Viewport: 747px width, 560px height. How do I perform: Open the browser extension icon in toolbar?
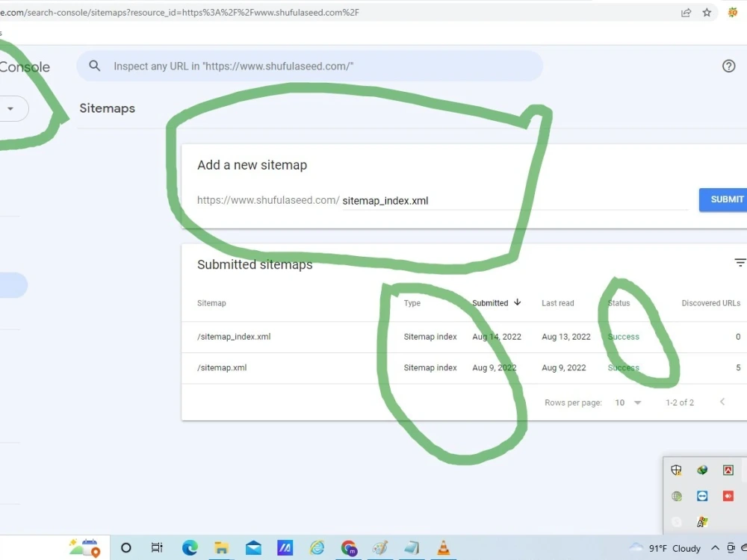tap(733, 13)
